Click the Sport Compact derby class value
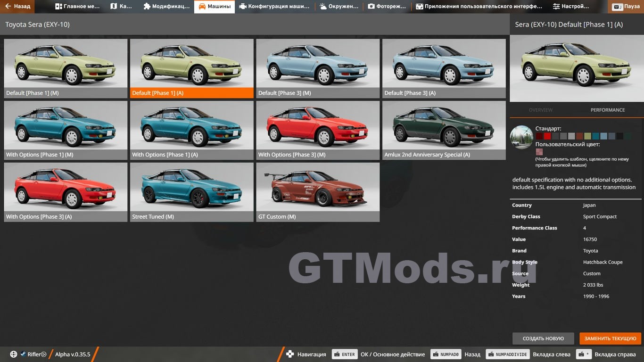The height and width of the screenshot is (362, 644). (x=600, y=217)
